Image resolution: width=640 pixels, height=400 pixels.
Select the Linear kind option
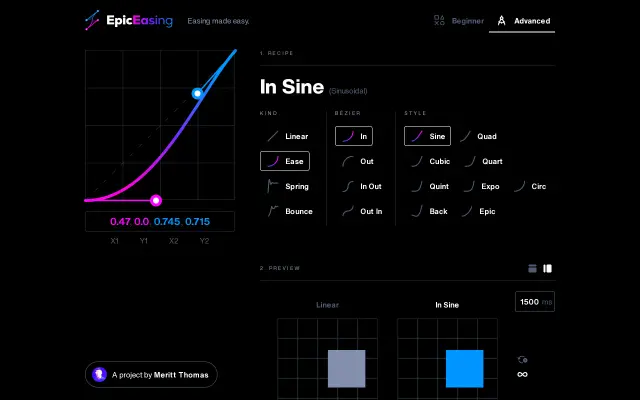click(287, 136)
